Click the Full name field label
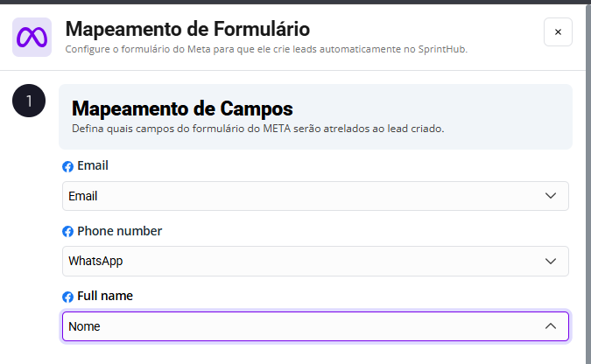591x364 pixels. pos(105,296)
